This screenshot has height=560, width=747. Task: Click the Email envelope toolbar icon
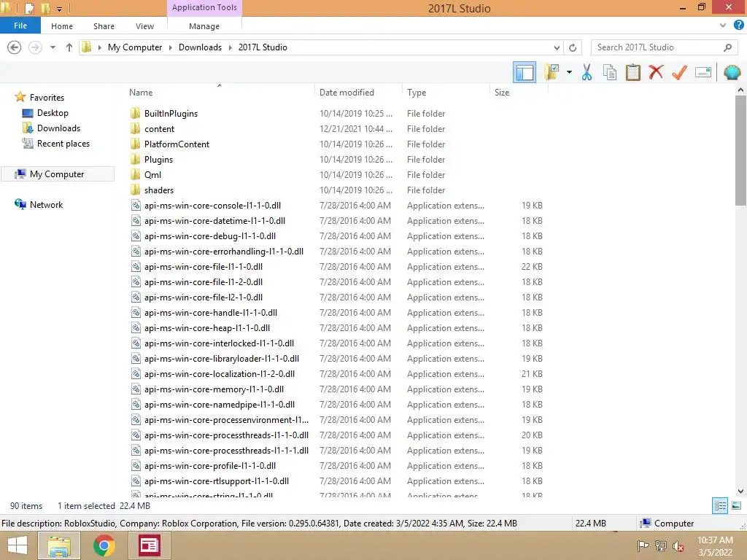click(x=703, y=72)
